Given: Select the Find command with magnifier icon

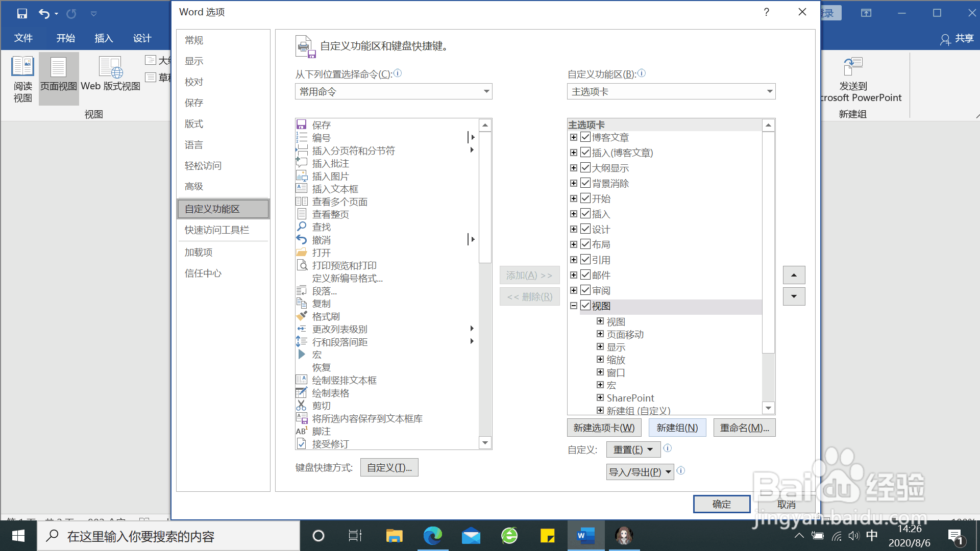Looking at the screenshot, I should pyautogui.click(x=321, y=227).
